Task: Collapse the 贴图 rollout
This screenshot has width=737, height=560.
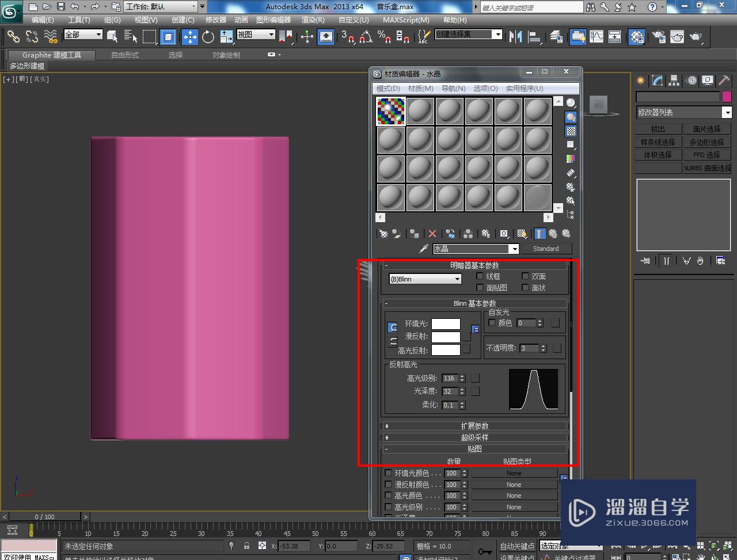Action: pos(474,449)
